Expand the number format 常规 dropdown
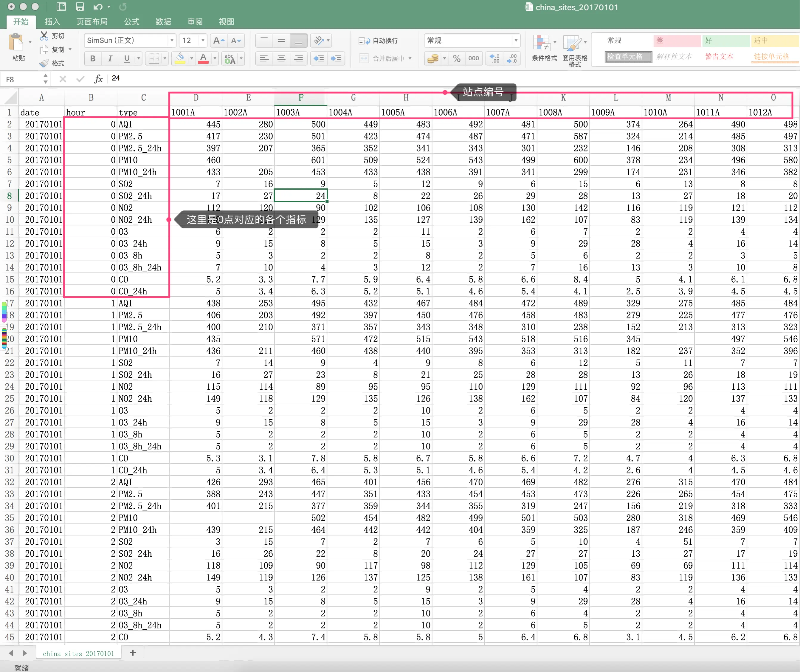This screenshot has width=800, height=672. 516,40
